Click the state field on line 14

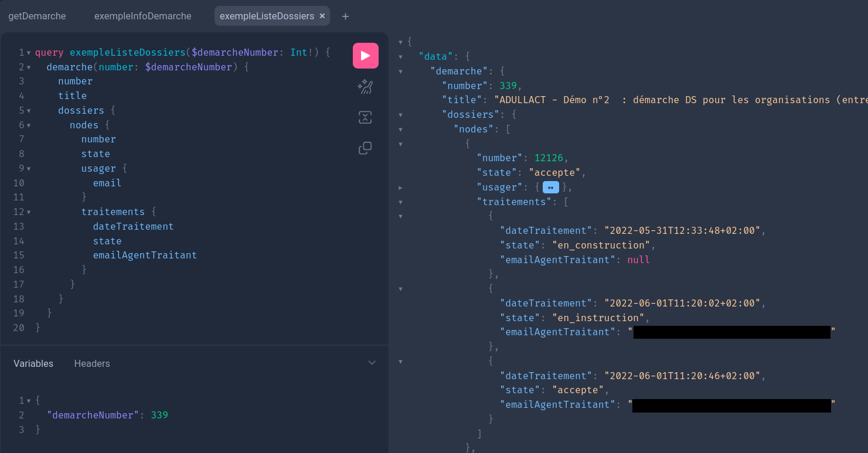point(107,241)
